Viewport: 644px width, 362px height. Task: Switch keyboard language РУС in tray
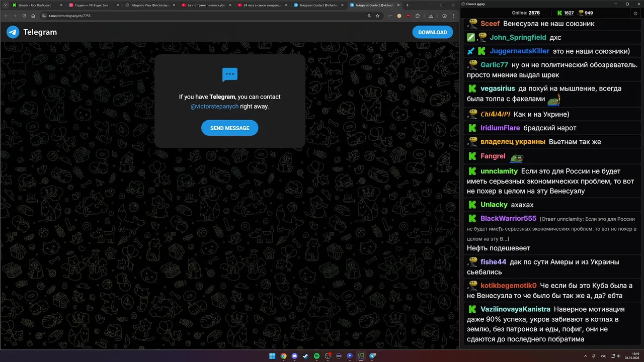coord(603,356)
